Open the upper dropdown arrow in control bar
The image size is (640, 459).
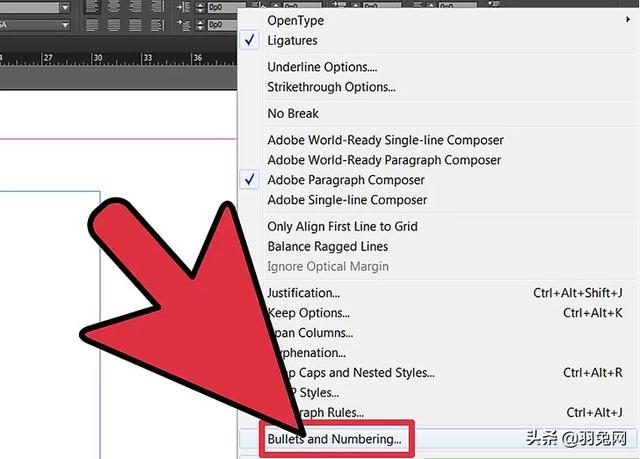click(x=65, y=7)
